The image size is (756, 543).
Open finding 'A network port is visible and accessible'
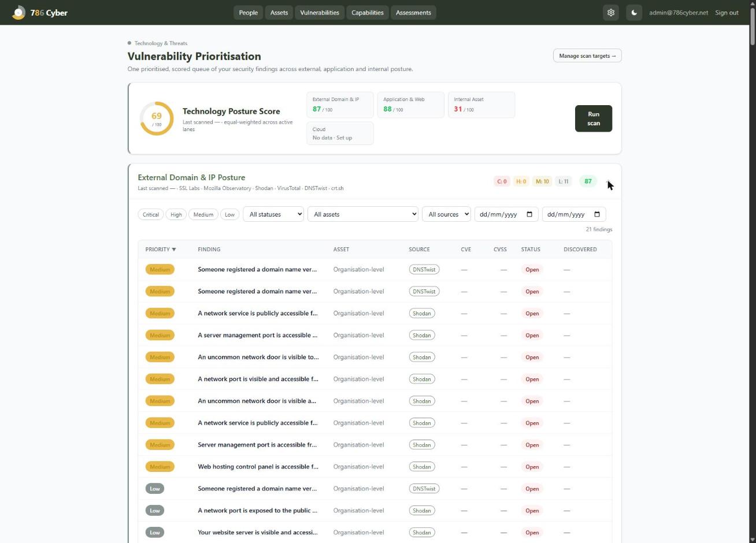(x=258, y=379)
